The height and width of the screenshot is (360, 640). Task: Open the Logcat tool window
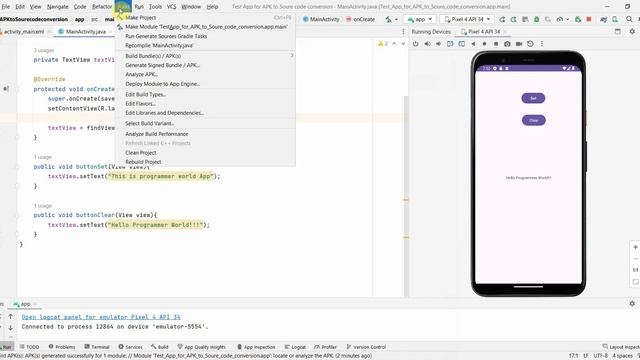(x=295, y=347)
